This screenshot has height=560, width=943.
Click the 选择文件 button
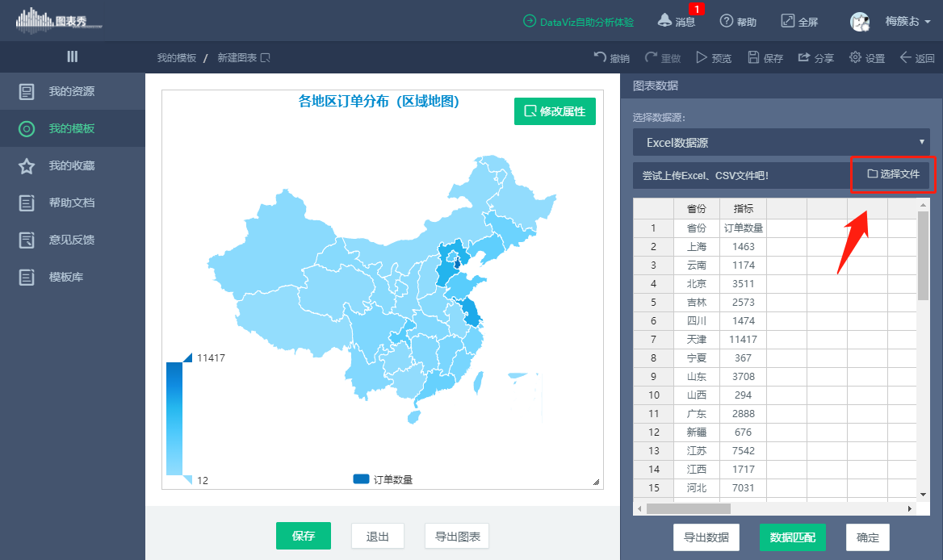click(893, 173)
